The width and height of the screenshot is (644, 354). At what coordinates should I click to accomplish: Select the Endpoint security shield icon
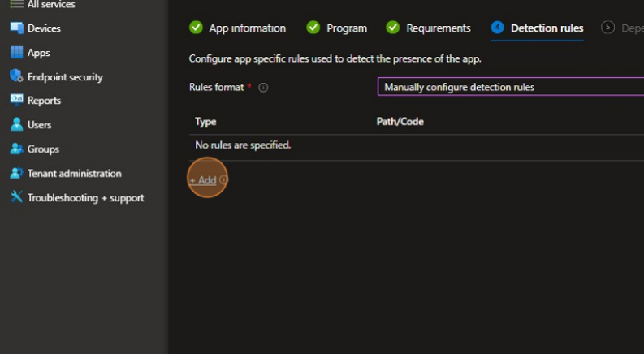[16, 76]
